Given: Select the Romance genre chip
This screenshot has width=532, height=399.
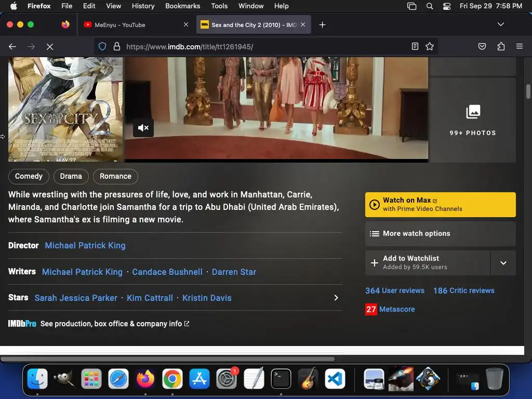Looking at the screenshot, I should (115, 177).
